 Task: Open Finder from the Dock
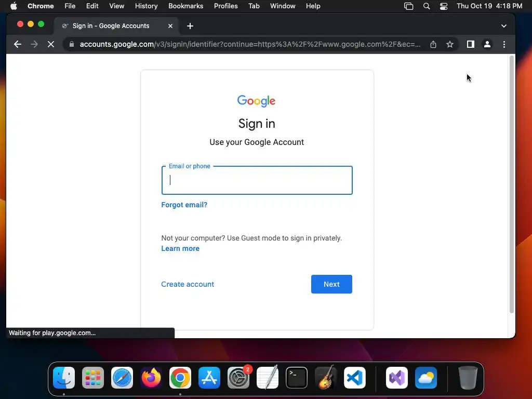[x=64, y=378]
